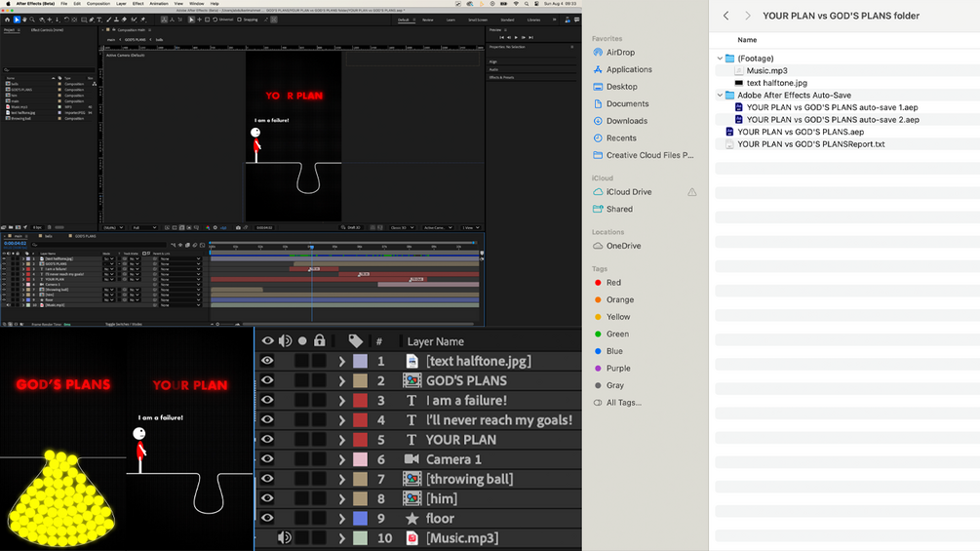The height and width of the screenshot is (551, 980).
Task: Hide the I am a failure! layer
Action: [x=267, y=400]
